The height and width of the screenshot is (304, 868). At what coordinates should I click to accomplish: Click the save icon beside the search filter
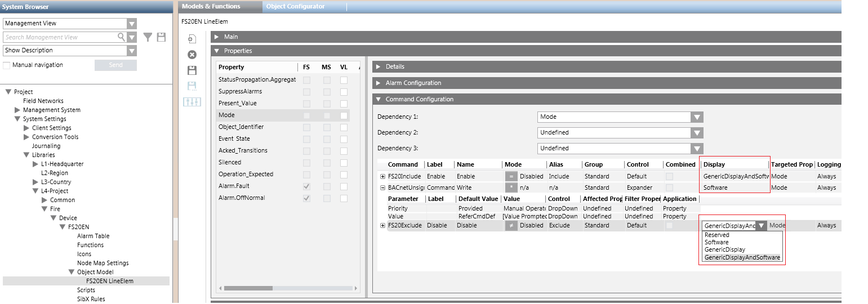(161, 37)
